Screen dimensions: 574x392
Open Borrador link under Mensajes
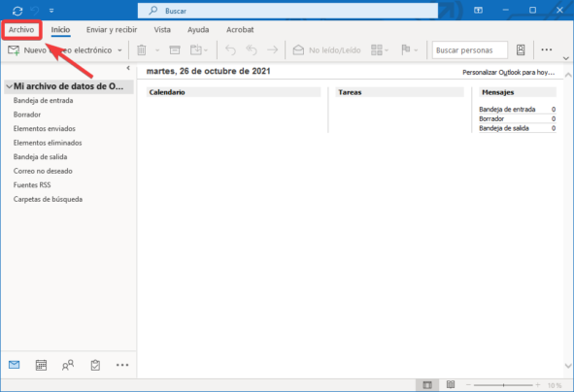[491, 118]
